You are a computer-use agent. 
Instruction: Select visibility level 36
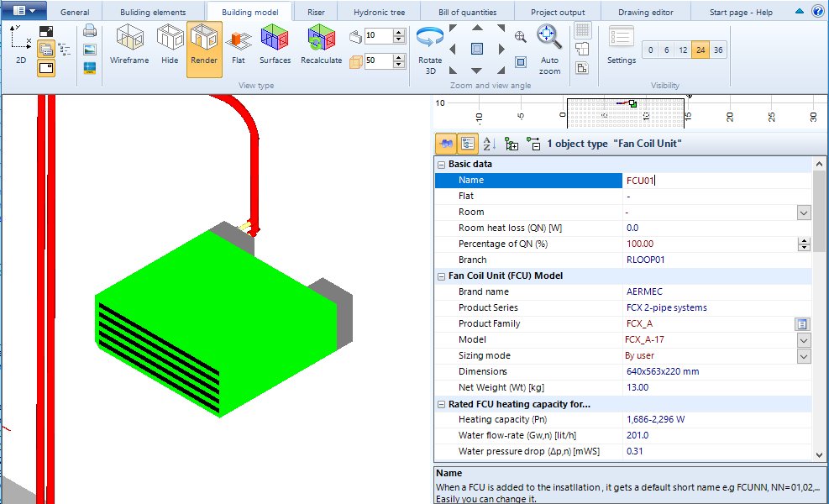[717, 50]
